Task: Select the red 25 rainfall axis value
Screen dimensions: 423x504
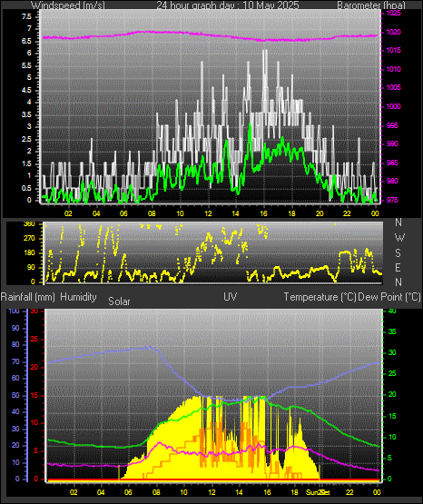Action: [x=34, y=339]
